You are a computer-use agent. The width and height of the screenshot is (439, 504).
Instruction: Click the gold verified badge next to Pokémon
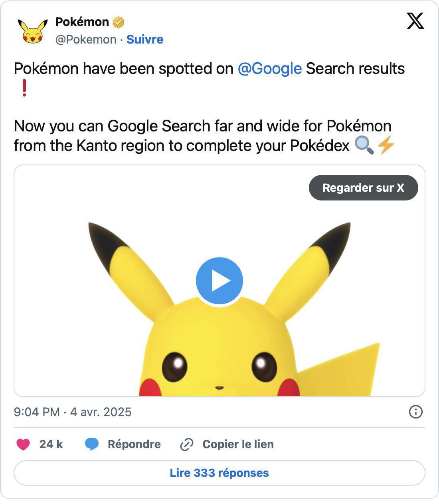(118, 22)
